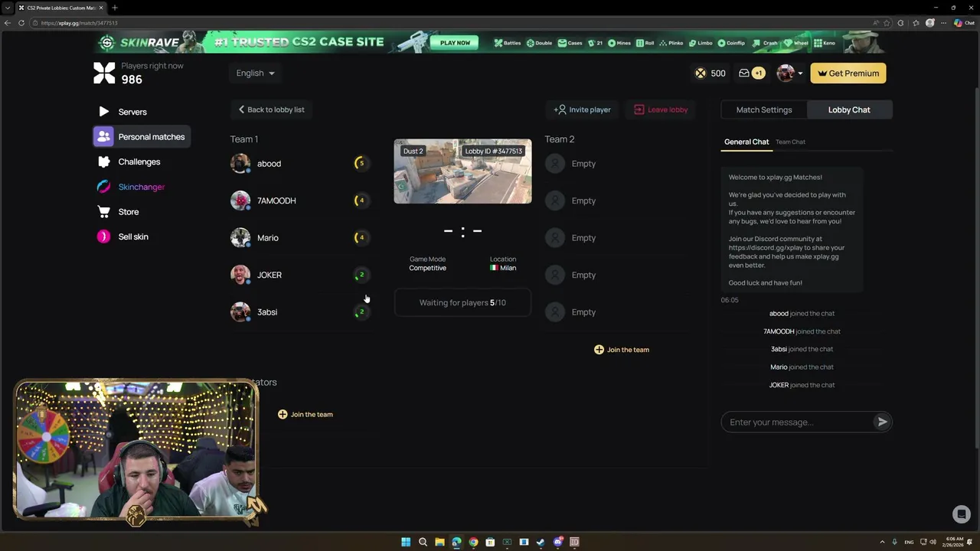Click 3absi's player avatar
Screen dimensions: 980x551
[x=240, y=311]
